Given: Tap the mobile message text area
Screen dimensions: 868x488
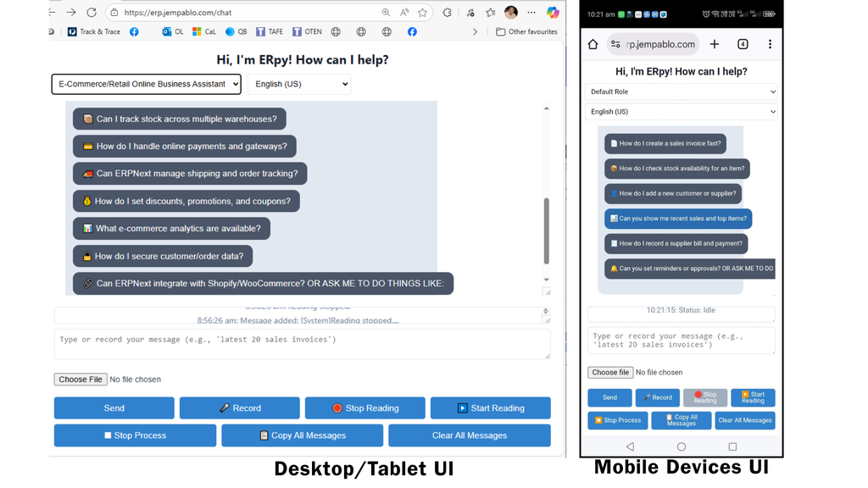Looking at the screenshot, I should click(682, 341).
